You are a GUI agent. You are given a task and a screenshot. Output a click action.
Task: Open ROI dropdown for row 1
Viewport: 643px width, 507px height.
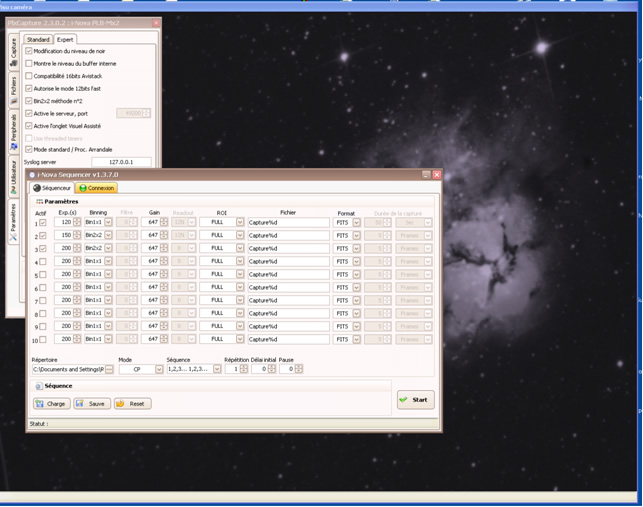pos(240,222)
